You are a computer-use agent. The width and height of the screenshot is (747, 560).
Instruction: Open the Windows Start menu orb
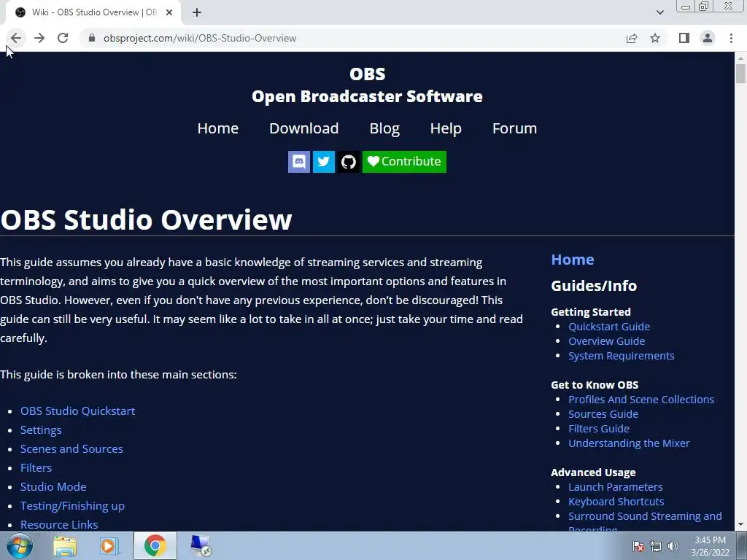coord(19,545)
